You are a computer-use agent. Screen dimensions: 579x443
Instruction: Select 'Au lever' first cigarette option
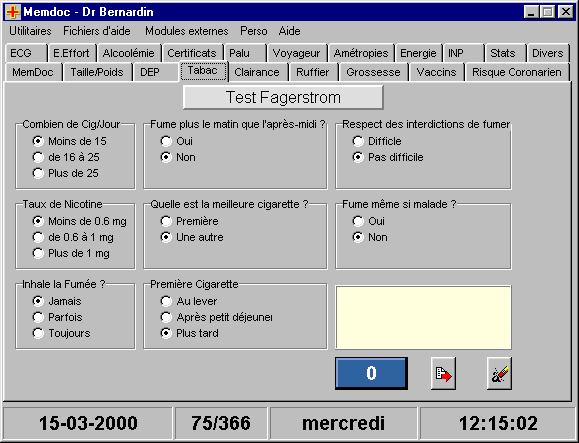(189, 301)
